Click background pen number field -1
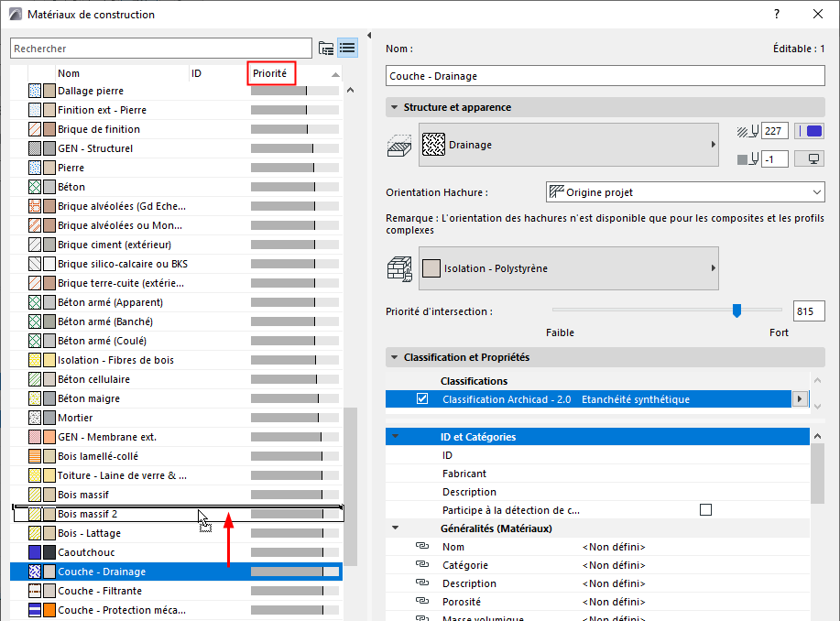Image resolution: width=840 pixels, height=621 pixels. click(774, 159)
